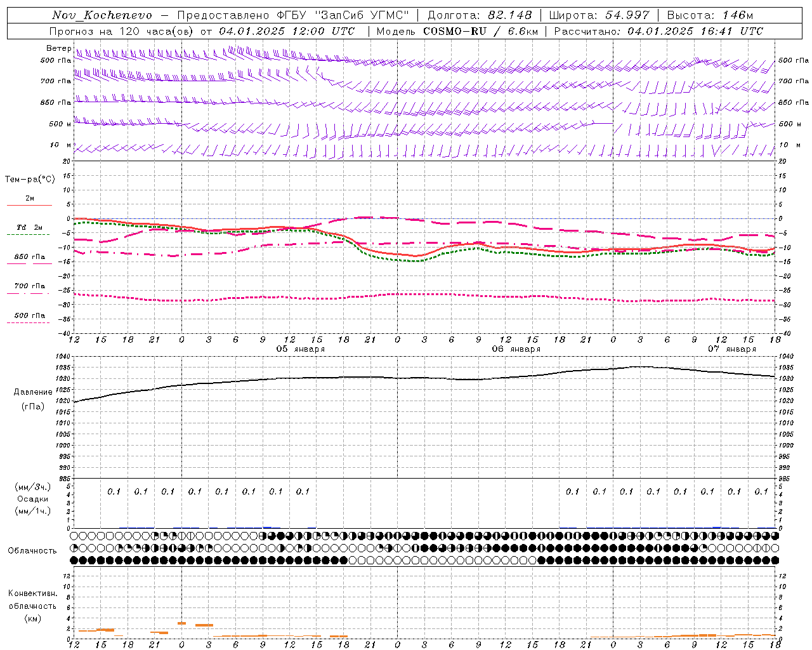
Task: Click the (мм/1ч.) precipitation unit label
Action: 33,511
